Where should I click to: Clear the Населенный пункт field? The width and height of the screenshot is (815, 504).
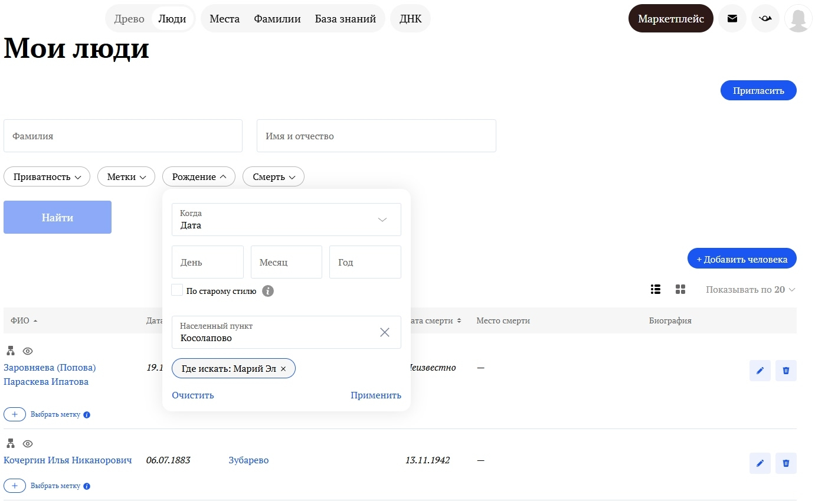385,332
